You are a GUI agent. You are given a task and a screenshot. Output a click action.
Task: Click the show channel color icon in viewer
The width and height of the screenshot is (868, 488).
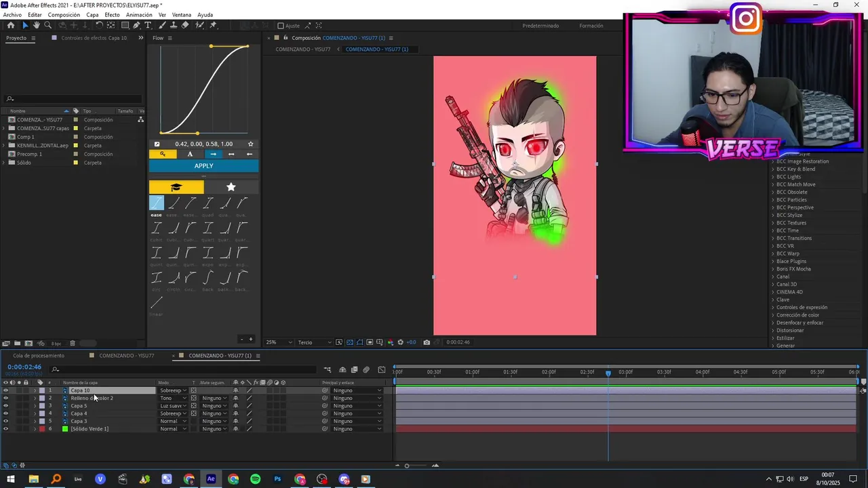coord(391,342)
